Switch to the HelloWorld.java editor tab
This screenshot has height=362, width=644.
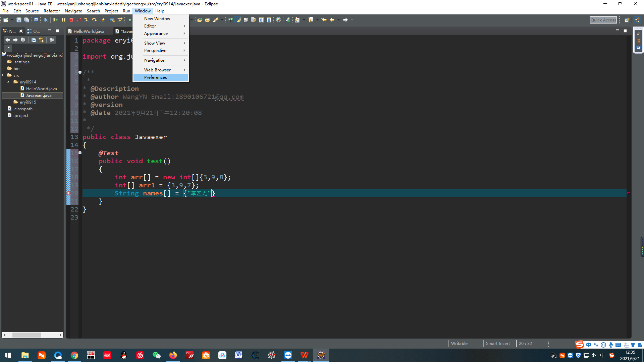[89, 31]
